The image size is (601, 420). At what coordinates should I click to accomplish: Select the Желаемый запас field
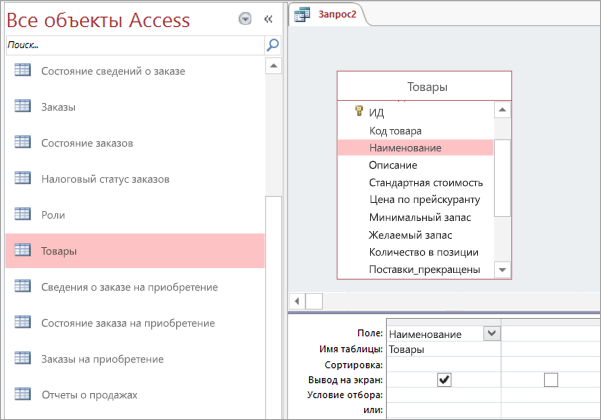(415, 235)
